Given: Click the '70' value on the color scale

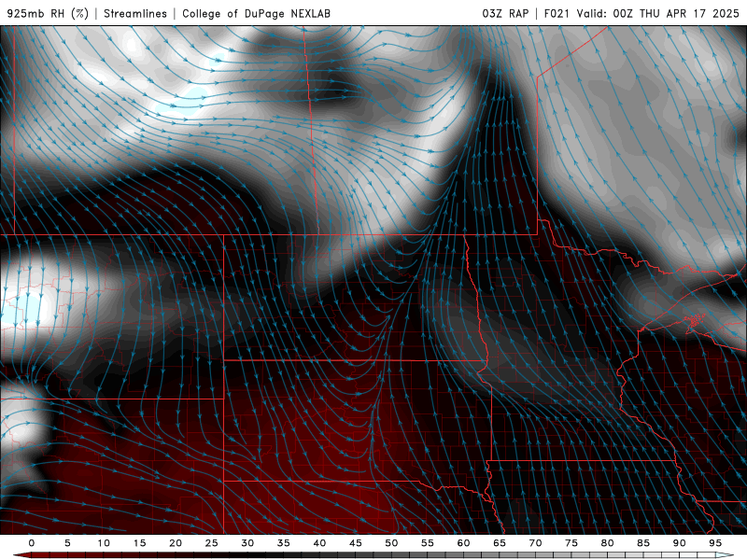Looking at the screenshot, I should pos(535,543).
